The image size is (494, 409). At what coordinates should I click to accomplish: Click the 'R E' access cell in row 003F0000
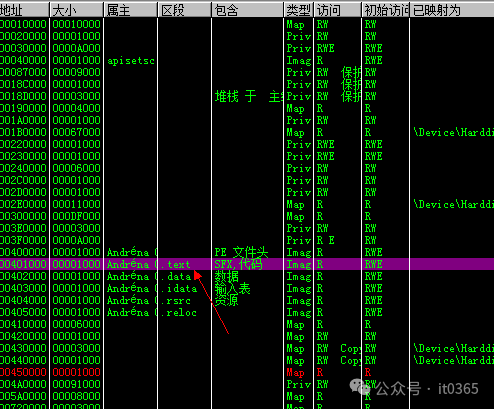click(x=325, y=240)
